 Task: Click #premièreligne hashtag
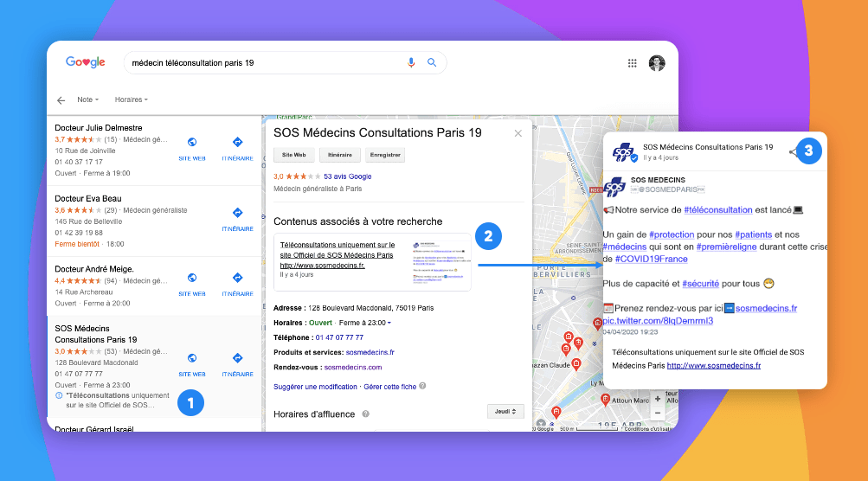tap(726, 247)
